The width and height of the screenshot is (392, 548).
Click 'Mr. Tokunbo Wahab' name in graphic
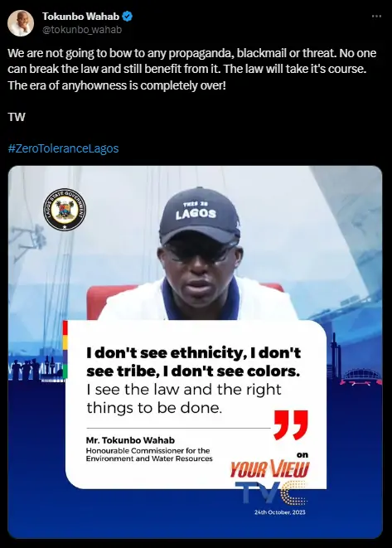tap(130, 440)
